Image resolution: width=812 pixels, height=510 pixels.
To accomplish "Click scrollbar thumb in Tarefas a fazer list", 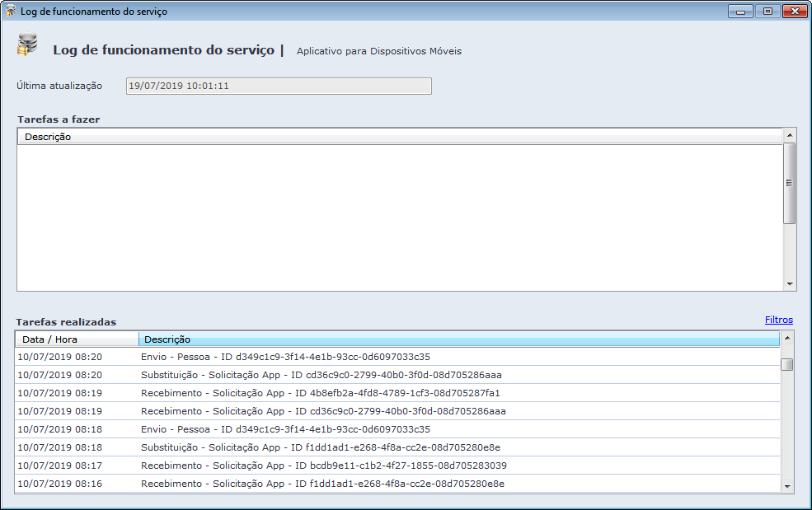I will pyautogui.click(x=789, y=183).
